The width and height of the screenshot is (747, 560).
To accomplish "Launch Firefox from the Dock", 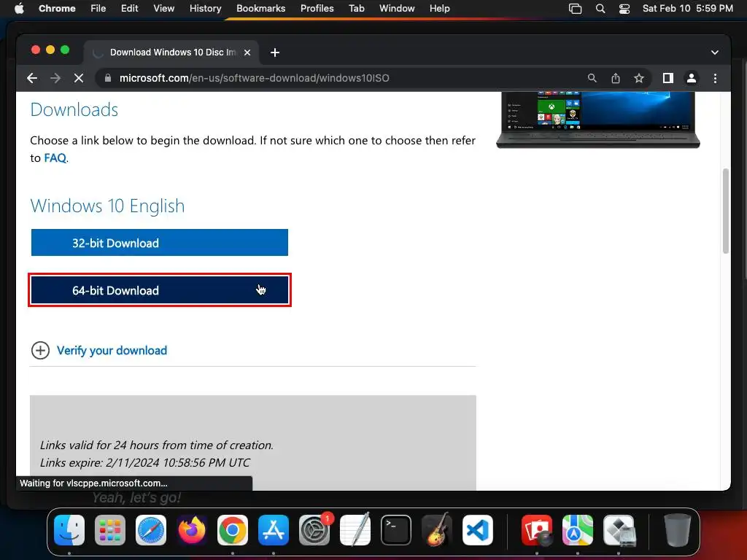I will point(192,530).
